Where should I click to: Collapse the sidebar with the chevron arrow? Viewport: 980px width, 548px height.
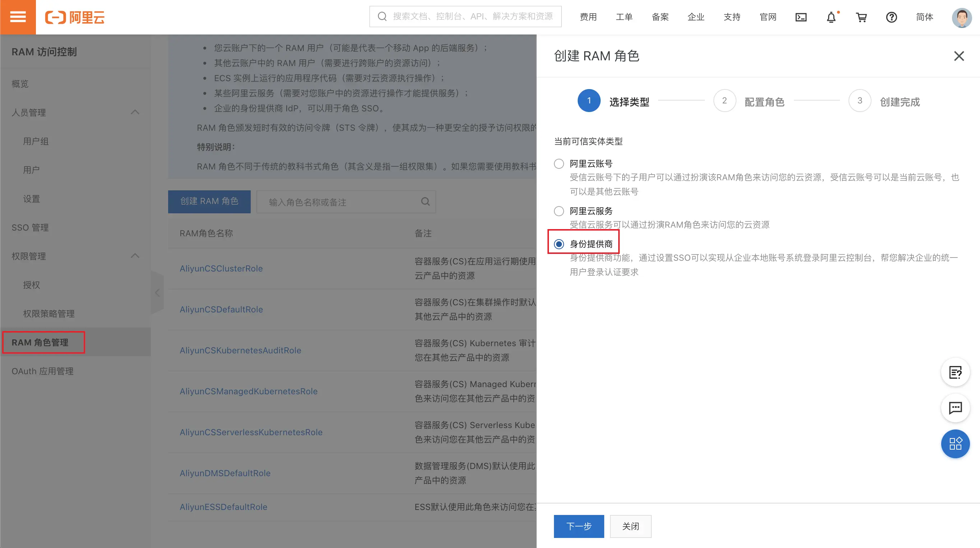pyautogui.click(x=157, y=292)
